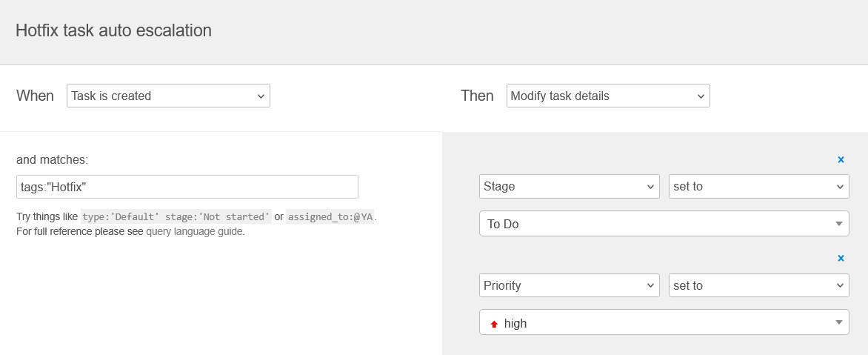Click the triangle arrow on the high priority selector
This screenshot has width=868, height=355.
tap(838, 323)
